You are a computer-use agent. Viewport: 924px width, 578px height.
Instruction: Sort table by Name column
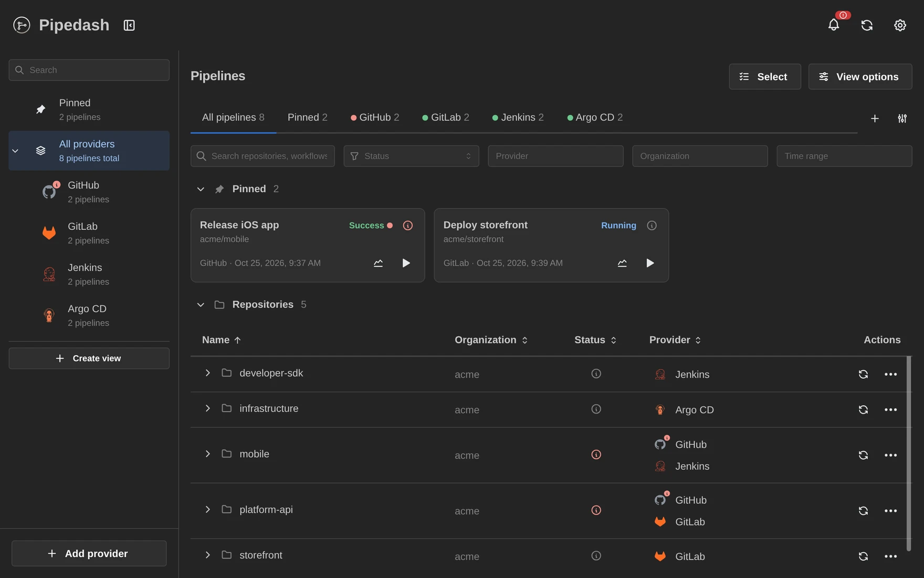click(222, 340)
